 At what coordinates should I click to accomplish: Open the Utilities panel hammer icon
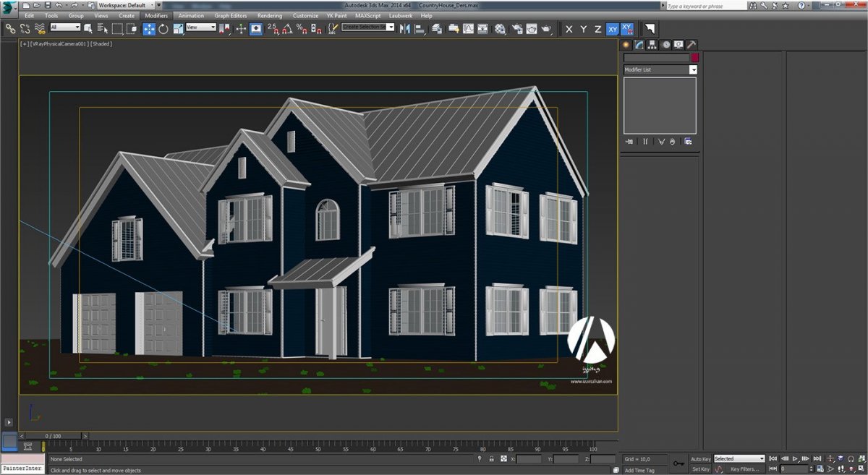692,44
